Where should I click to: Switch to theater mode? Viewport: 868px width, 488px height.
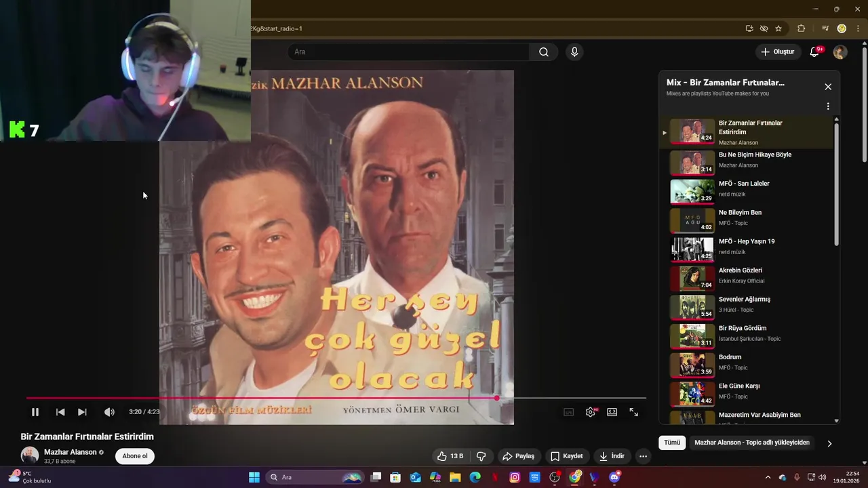(x=612, y=412)
